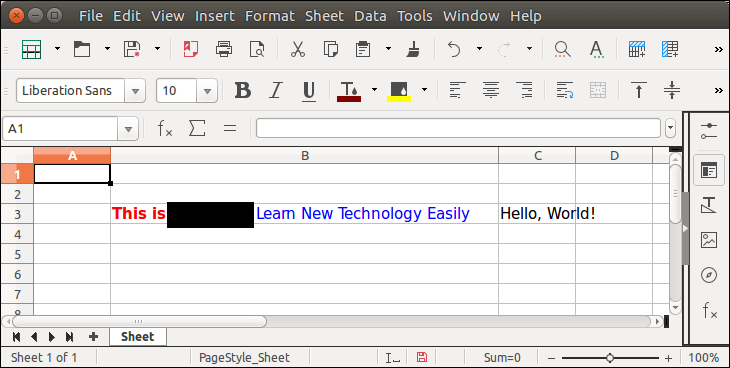Click the New spreadsheet icon
730x368 pixels.
coord(32,49)
